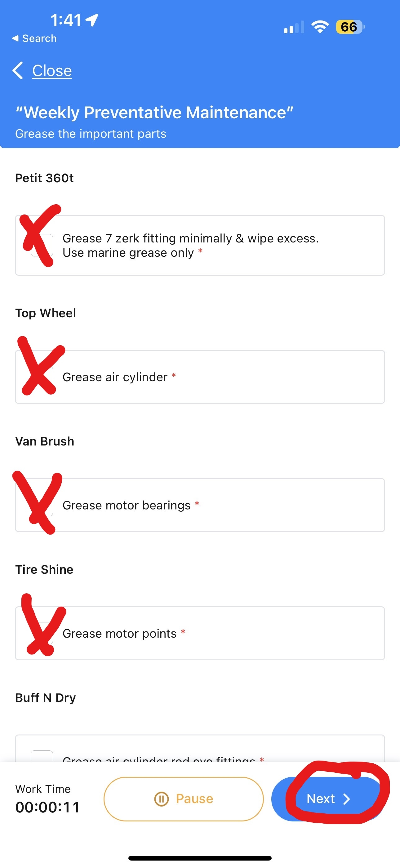
Task: Check the Buff N Dry rod eye fittings checkbox
Action: (42, 756)
